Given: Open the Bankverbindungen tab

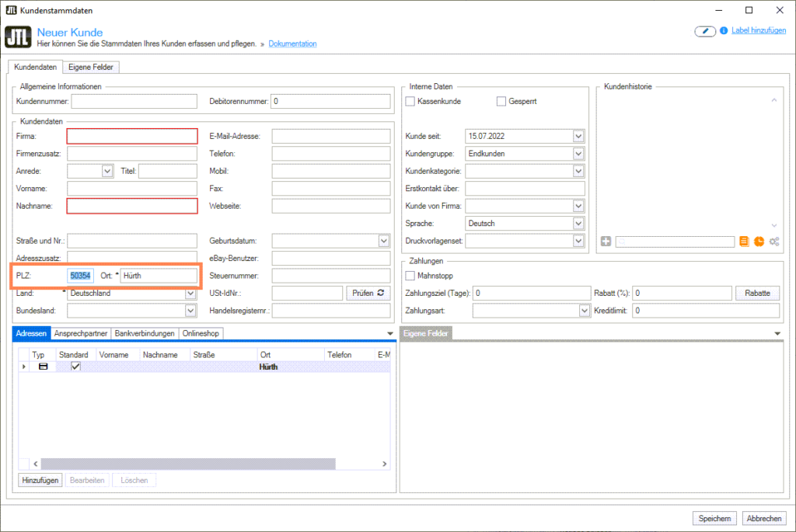Looking at the screenshot, I should 145,333.
